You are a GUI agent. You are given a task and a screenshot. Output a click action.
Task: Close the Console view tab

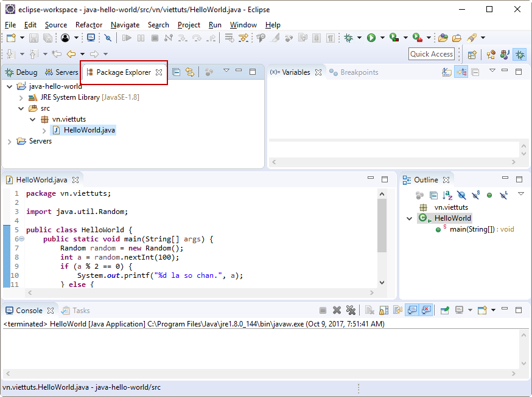(x=51, y=310)
